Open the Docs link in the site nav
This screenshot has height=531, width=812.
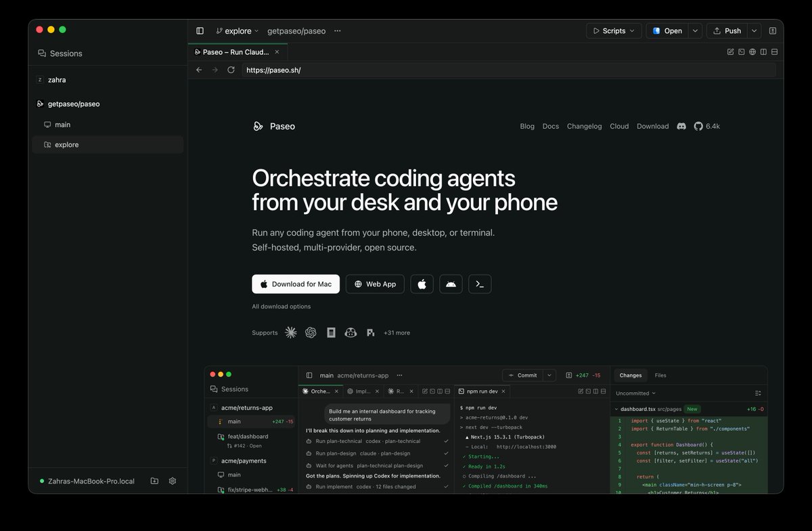pyautogui.click(x=551, y=126)
